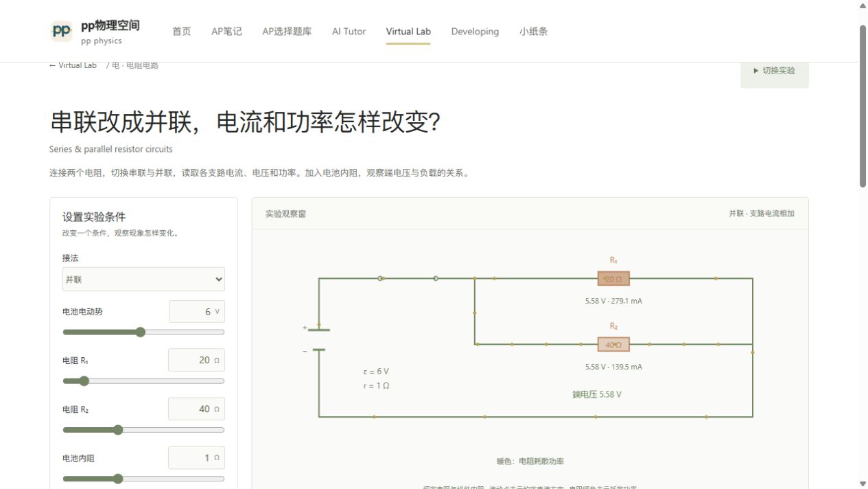This screenshot has height=489, width=868.
Task: Click the ← Virtual Lab breadcrumb link
Action: point(73,65)
